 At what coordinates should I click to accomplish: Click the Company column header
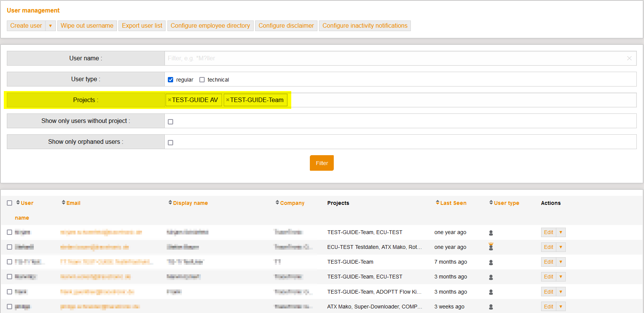pos(292,203)
